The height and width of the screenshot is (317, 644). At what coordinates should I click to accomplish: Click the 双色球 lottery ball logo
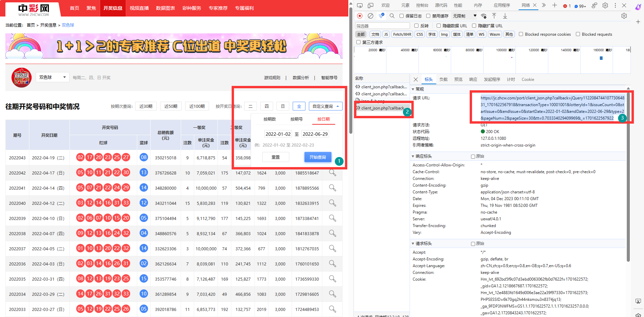click(21, 77)
